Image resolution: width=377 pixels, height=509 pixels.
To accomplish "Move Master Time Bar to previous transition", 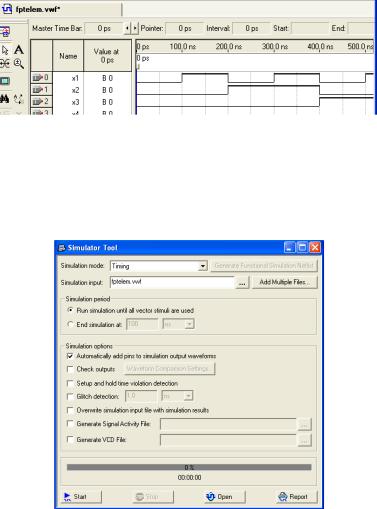I will [x=127, y=29].
